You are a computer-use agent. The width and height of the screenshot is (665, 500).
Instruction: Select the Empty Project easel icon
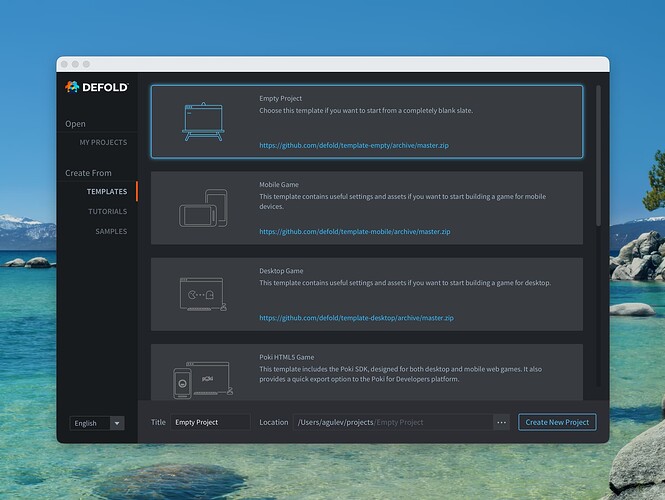[x=203, y=121]
